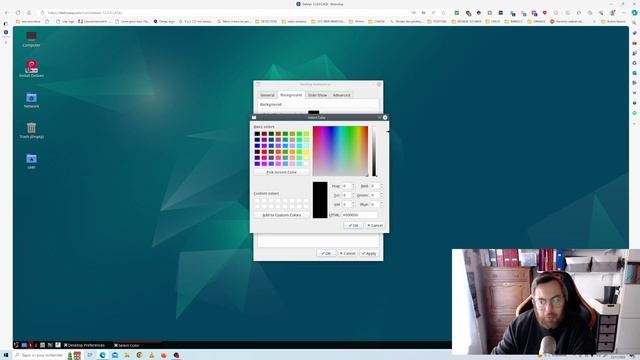
Task: Open the Network desktop icon
Action: [x=31, y=100]
